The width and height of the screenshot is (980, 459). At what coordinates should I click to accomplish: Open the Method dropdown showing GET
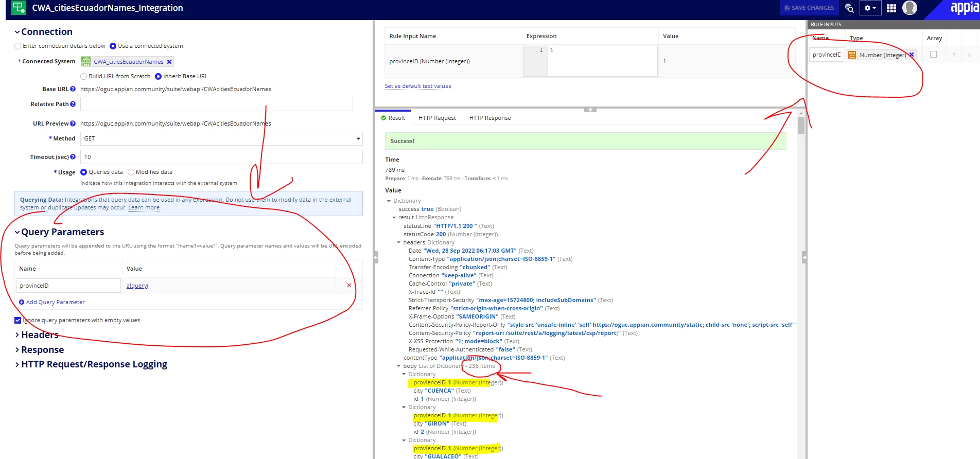[221, 138]
